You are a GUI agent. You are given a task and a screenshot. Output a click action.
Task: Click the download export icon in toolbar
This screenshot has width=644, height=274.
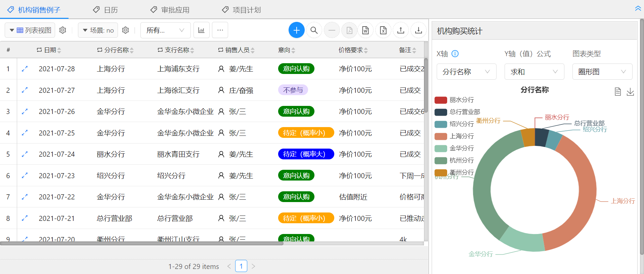(419, 30)
